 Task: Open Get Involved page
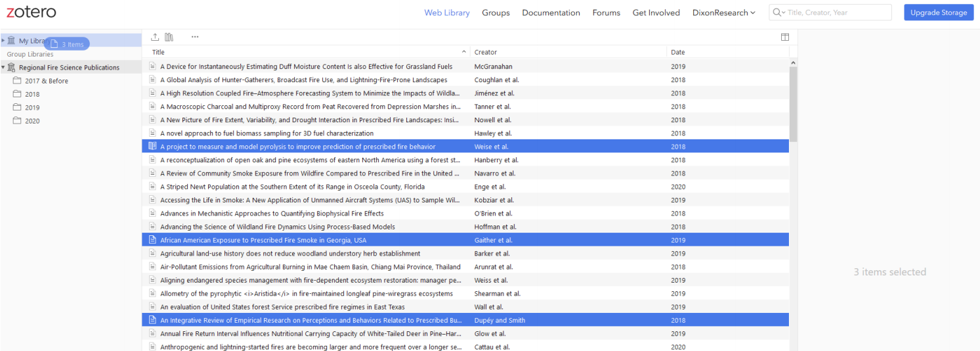[656, 12]
